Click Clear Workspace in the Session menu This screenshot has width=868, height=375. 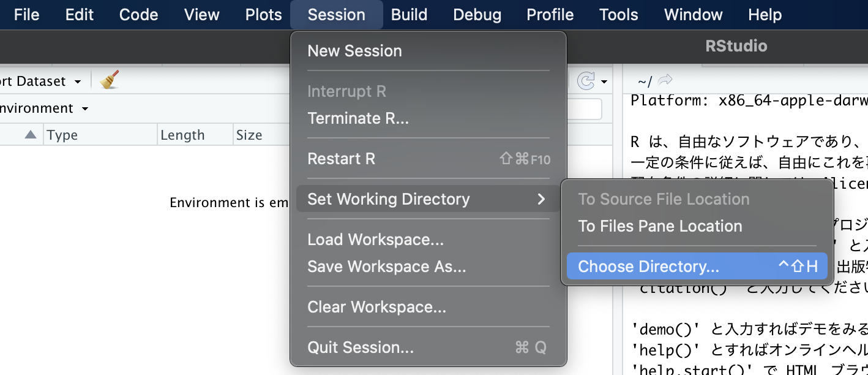pos(376,307)
